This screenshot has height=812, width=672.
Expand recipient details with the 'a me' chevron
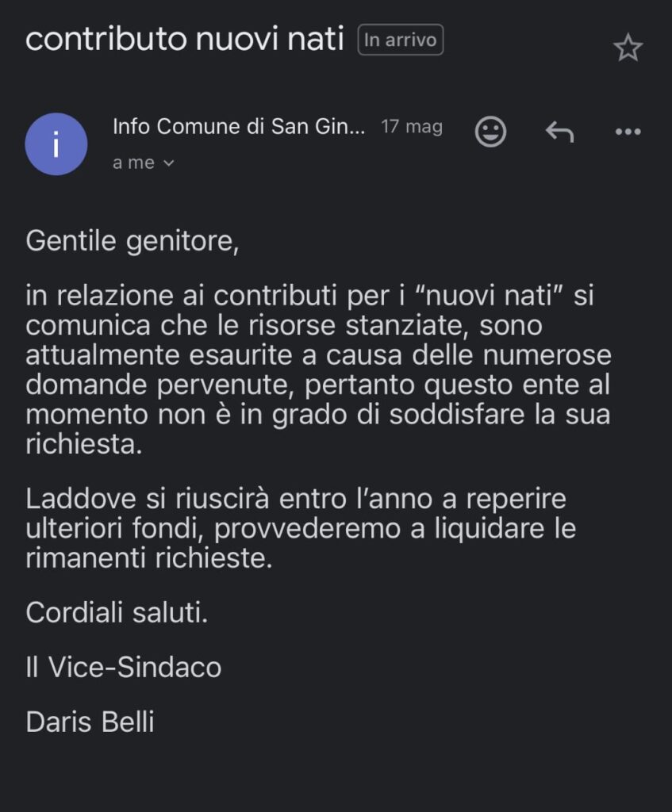coord(168,163)
